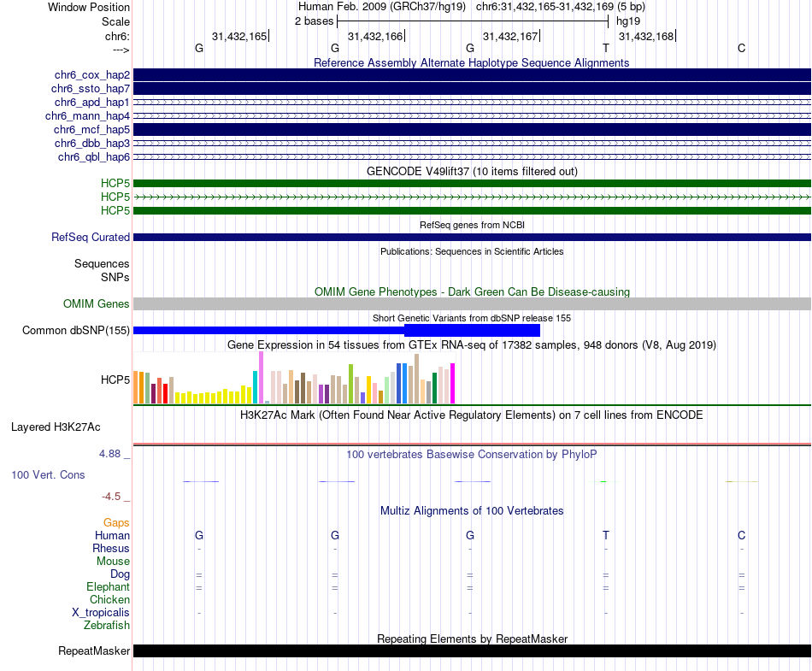The image size is (812, 671).
Task: Click the 4.88 PhyloP axis value
Action: coord(109,454)
